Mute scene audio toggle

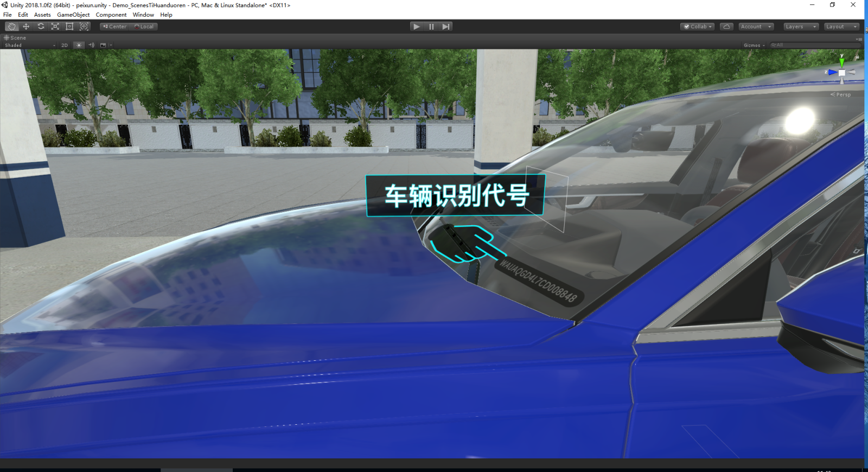(x=91, y=46)
